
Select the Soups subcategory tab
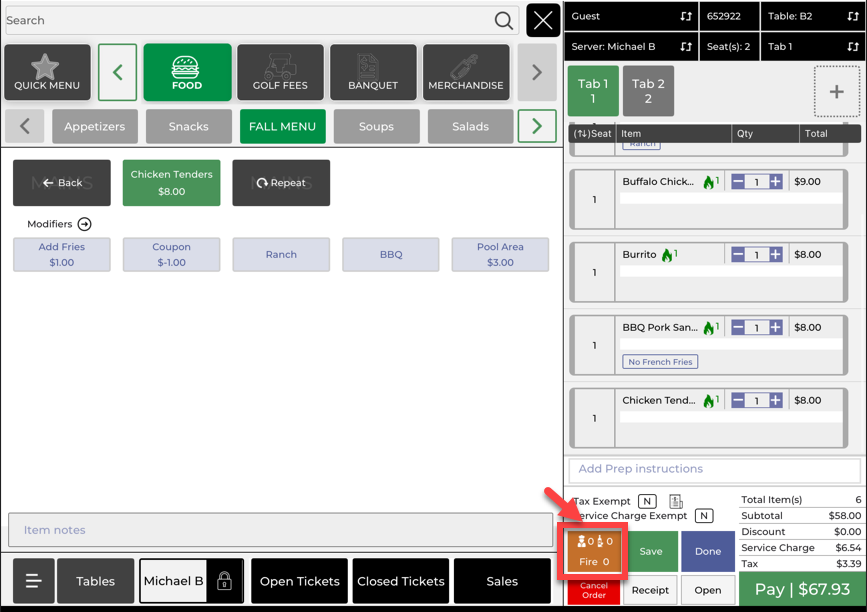(x=376, y=127)
